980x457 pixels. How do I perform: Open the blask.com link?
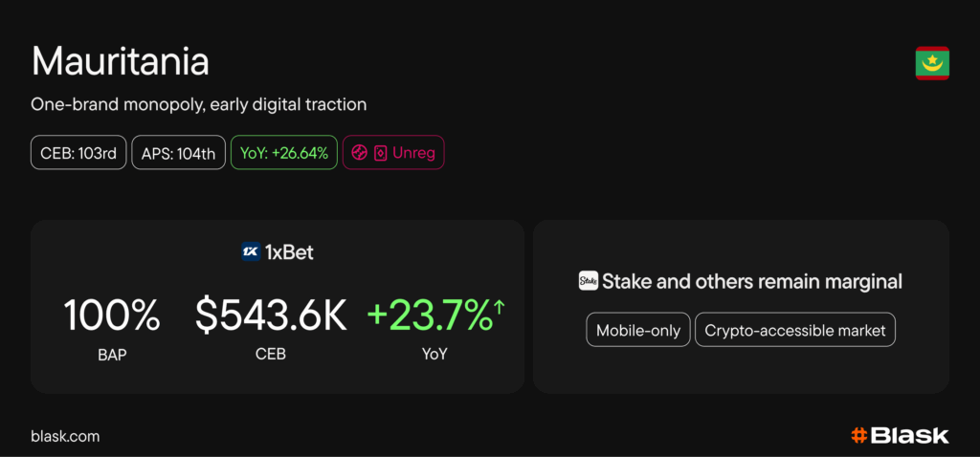(x=65, y=436)
